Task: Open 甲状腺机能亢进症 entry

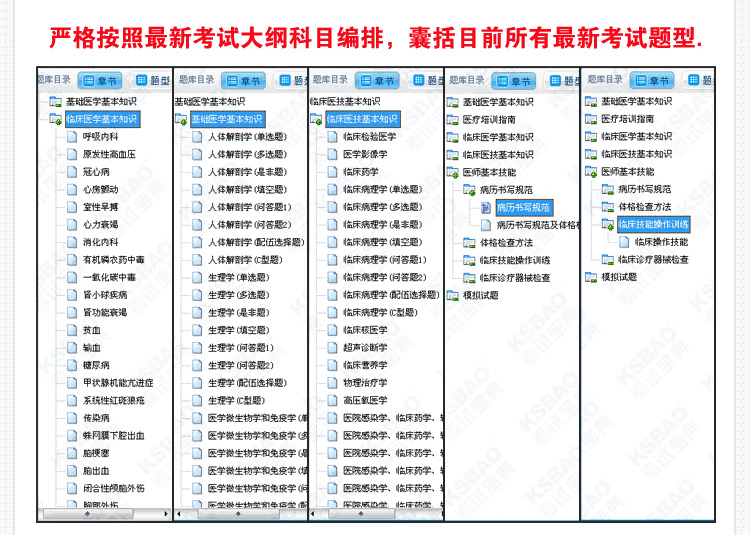Action: (x=118, y=383)
